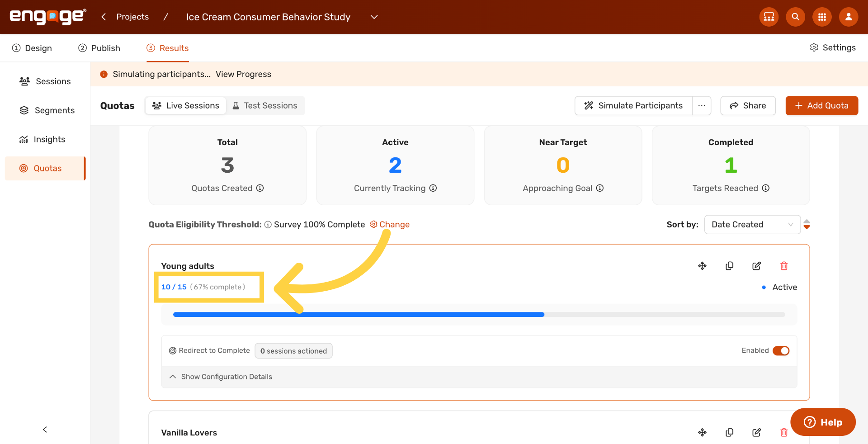Click the Share button

(748, 105)
